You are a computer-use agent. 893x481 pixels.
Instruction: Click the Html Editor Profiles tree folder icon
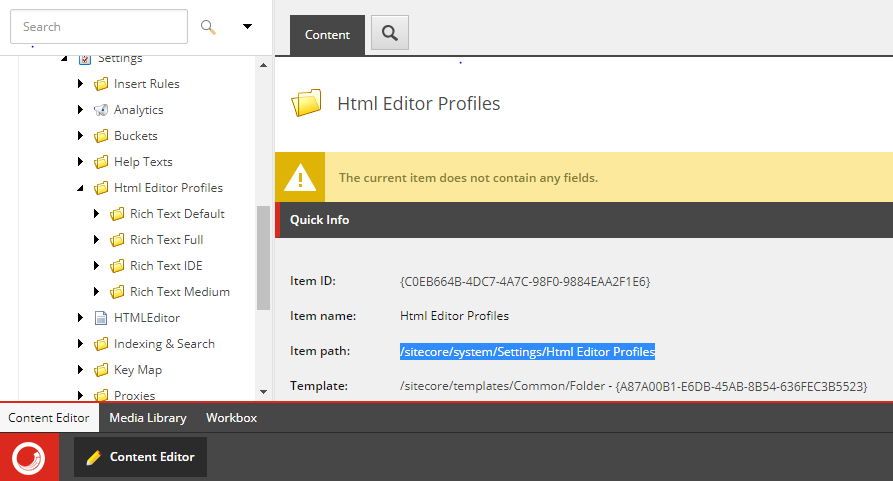(x=101, y=188)
